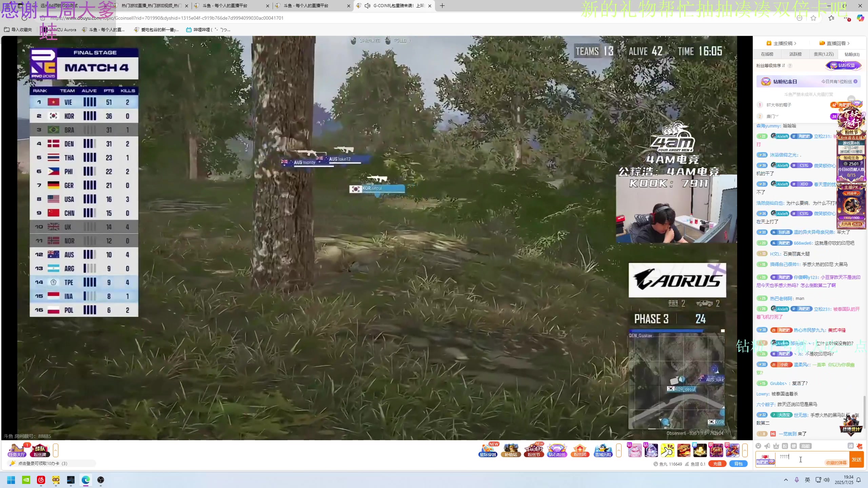
Task: Open the 钻石粉丝 diamond fan icon
Action: (x=557, y=450)
